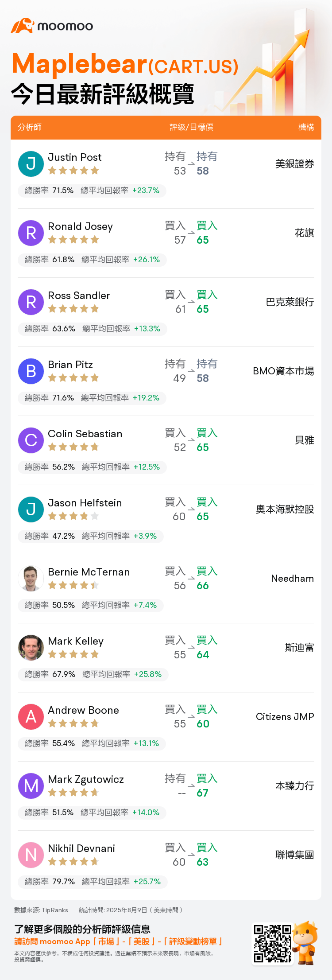Open Justin Post's teal avatar icon

(31, 163)
